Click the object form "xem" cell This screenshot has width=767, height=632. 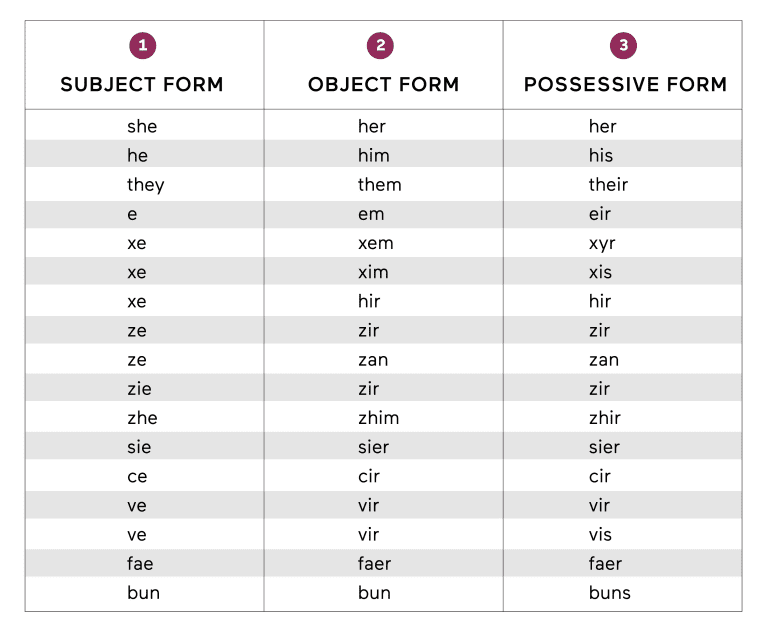pyautogui.click(x=376, y=243)
